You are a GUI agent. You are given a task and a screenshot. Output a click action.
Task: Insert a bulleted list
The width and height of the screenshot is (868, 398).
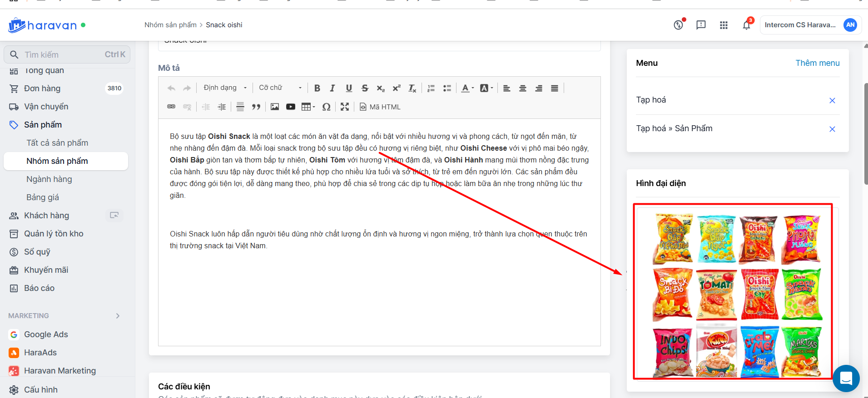pyautogui.click(x=447, y=88)
